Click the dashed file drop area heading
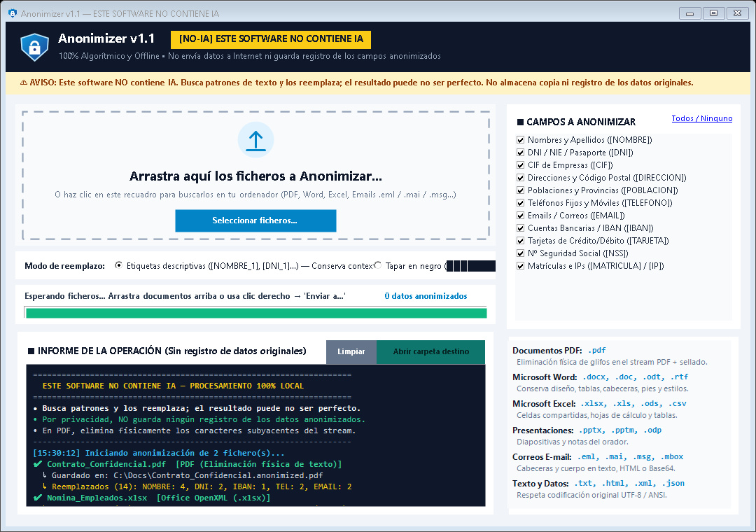The image size is (756, 532). click(x=255, y=176)
